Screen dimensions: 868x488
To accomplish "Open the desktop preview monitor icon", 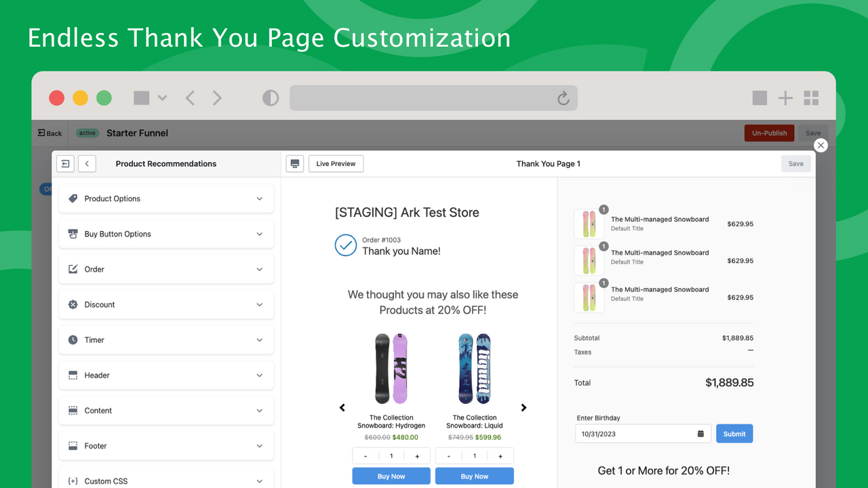I will pos(294,163).
